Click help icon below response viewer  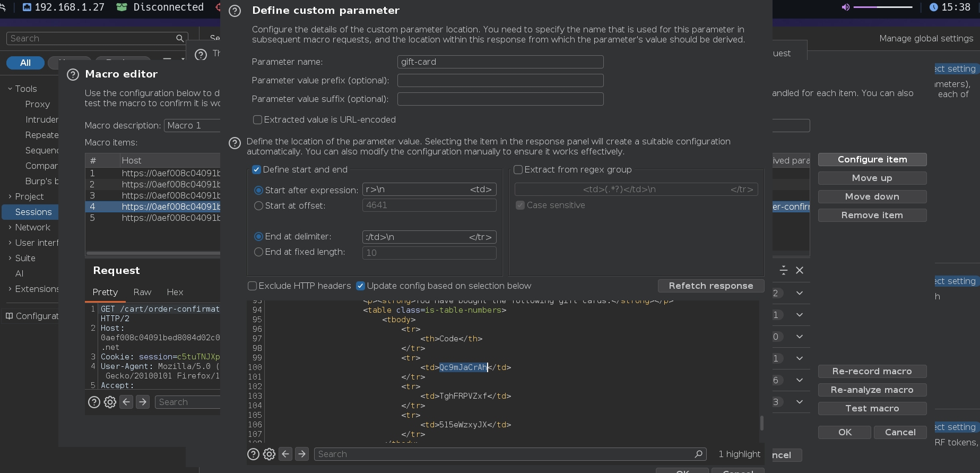(x=254, y=454)
